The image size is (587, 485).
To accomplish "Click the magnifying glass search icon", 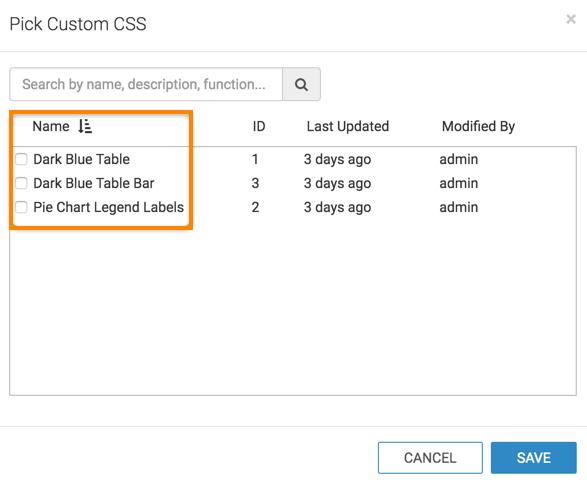I will (301, 84).
